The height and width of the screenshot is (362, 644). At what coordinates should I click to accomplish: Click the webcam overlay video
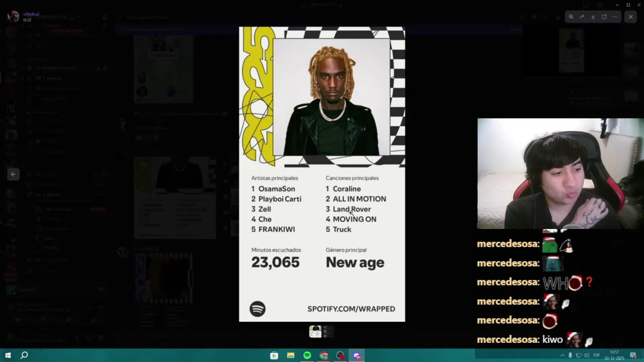560,173
